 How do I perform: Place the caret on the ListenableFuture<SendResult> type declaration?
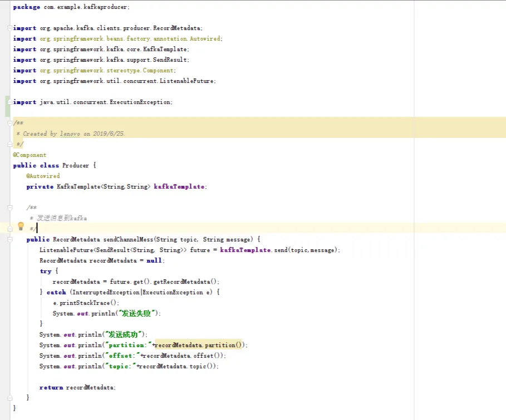click(x=113, y=250)
